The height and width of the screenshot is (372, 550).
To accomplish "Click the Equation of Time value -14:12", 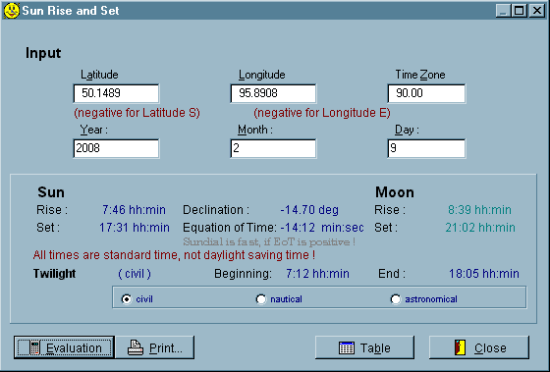I will (298, 228).
